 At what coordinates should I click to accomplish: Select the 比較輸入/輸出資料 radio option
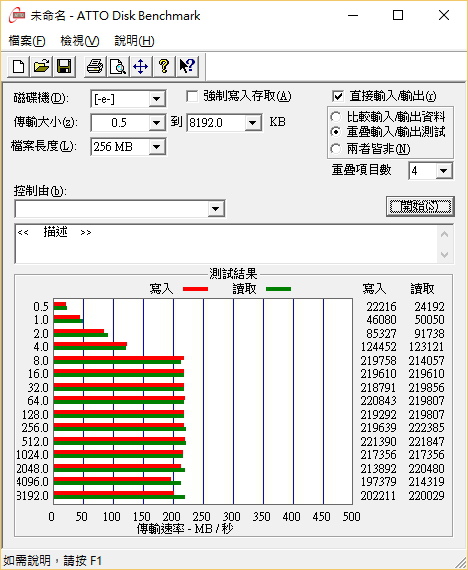[x=336, y=117]
